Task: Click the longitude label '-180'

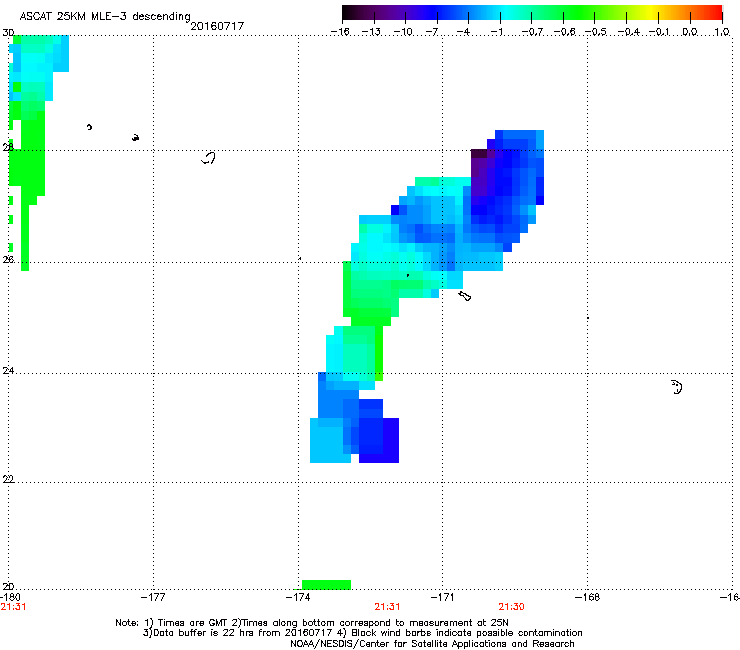Action: point(10,597)
